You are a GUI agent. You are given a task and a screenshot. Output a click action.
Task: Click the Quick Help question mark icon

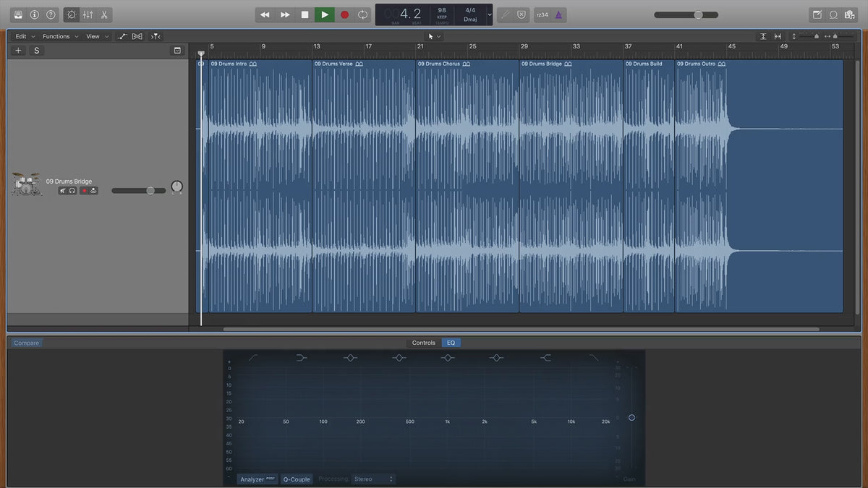[51, 14]
